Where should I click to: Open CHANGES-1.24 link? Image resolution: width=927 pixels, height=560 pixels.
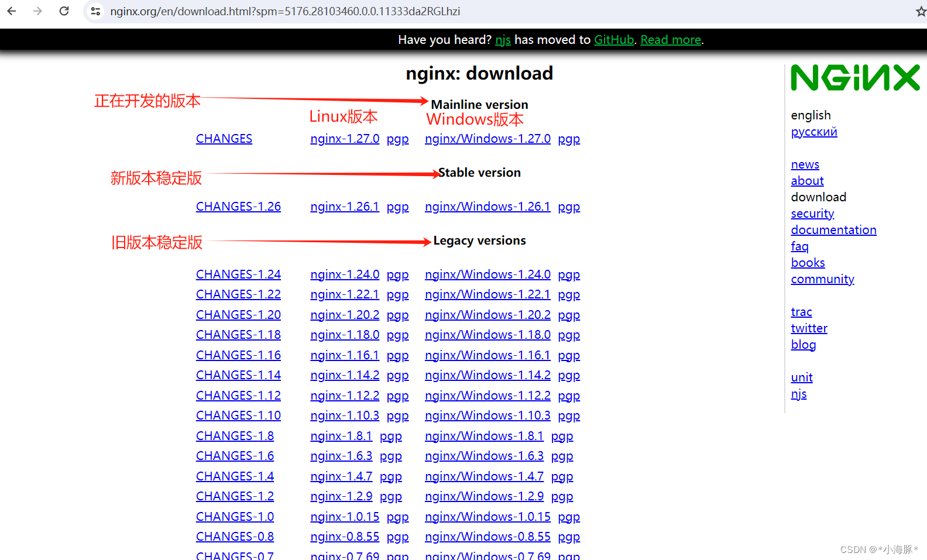pos(238,274)
